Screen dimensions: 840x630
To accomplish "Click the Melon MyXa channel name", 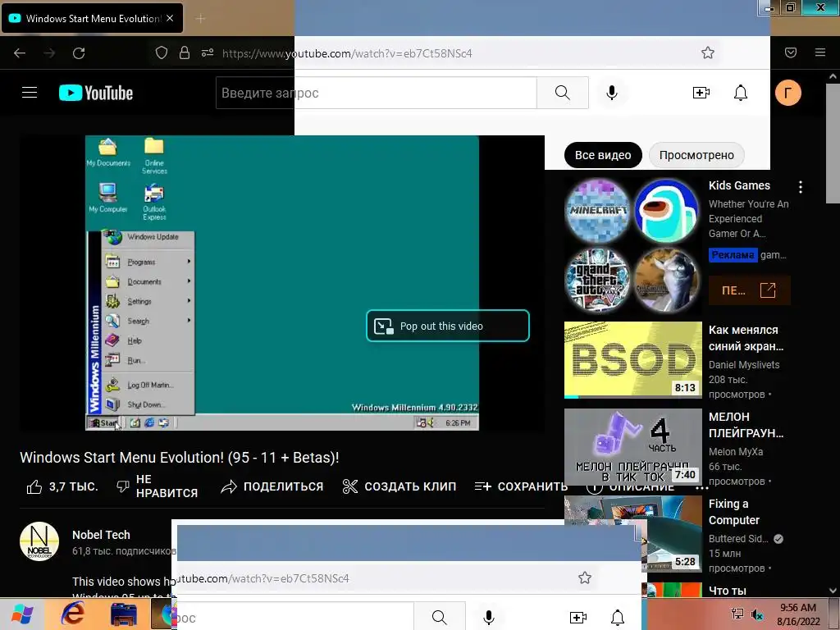I will (x=736, y=452).
